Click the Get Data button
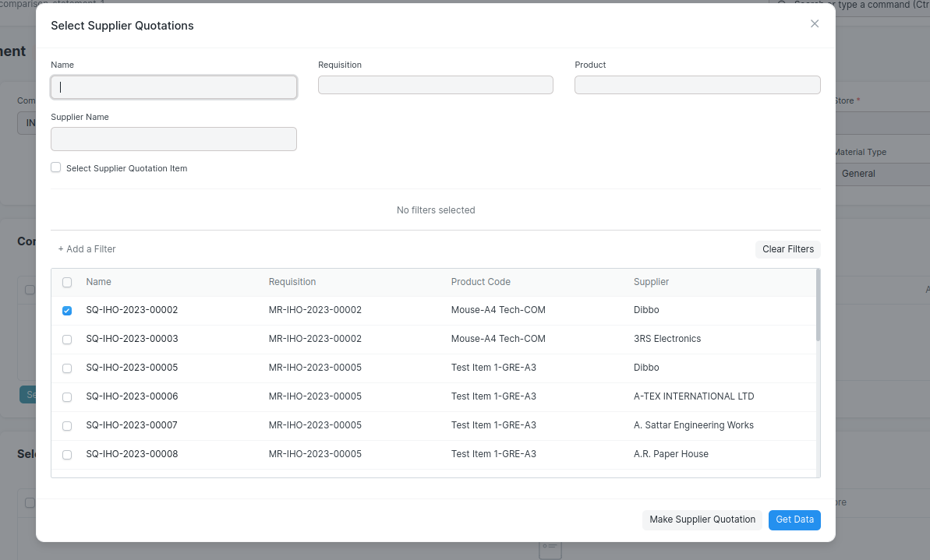The height and width of the screenshot is (560, 930). (x=794, y=519)
